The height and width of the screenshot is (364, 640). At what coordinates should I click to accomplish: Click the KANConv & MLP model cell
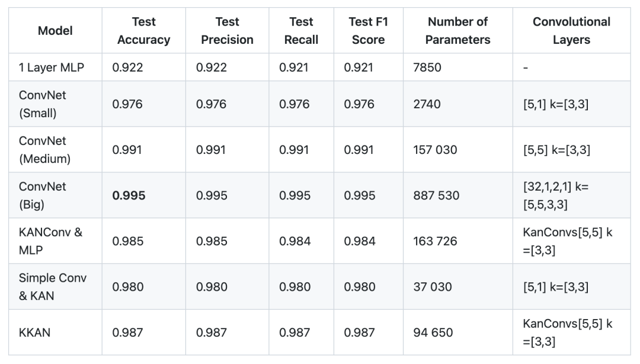(x=50, y=241)
